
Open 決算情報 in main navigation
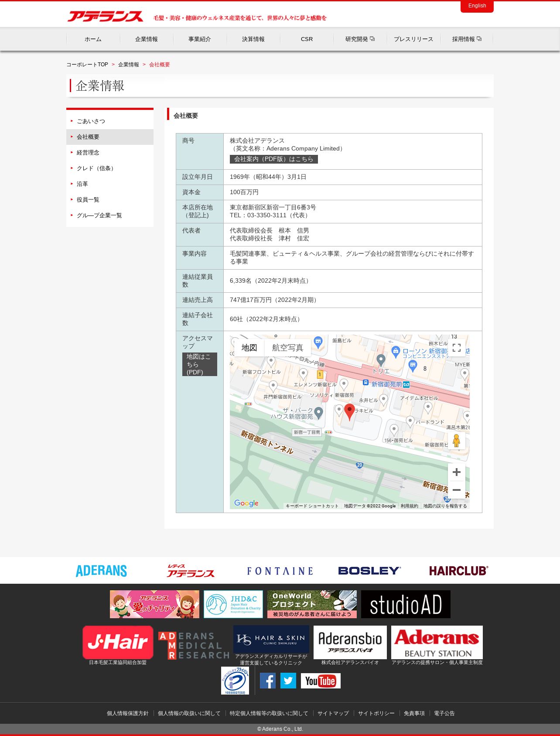pos(253,39)
